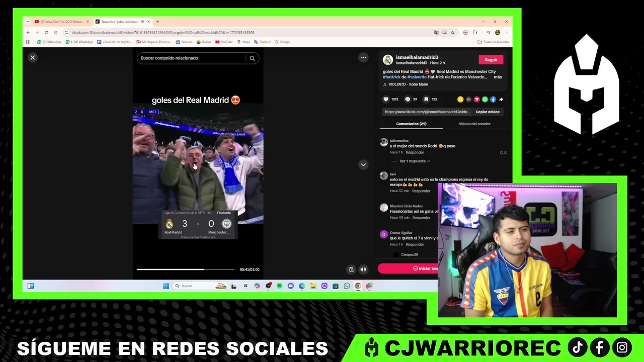Bookmark this page with star icon

[x=453, y=33]
